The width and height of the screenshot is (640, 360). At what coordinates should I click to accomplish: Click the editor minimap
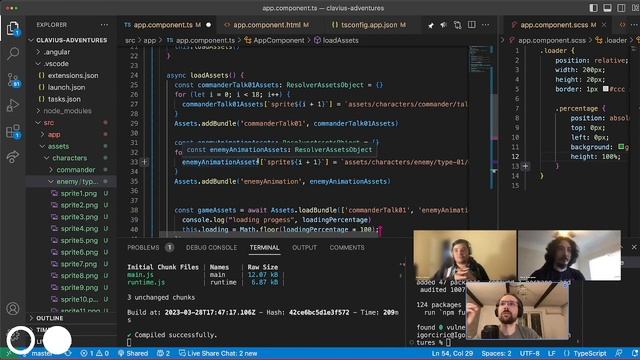480,59
